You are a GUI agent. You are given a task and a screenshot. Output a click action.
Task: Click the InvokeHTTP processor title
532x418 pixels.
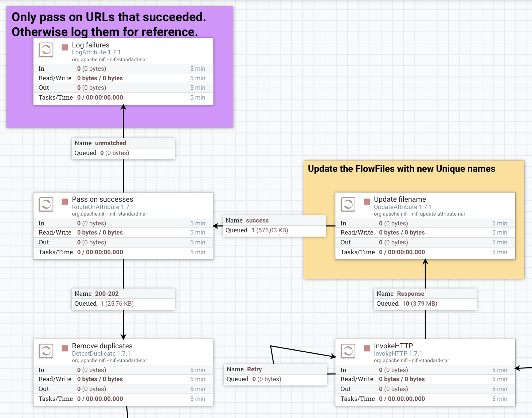[393, 346]
